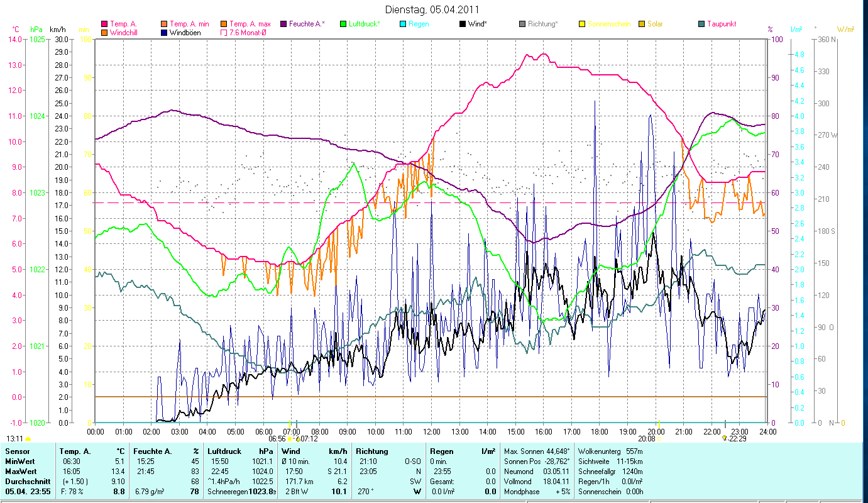Click the chart title Dienstag, 05.04.2011
The height and width of the screenshot is (503, 868).
[x=431, y=9]
